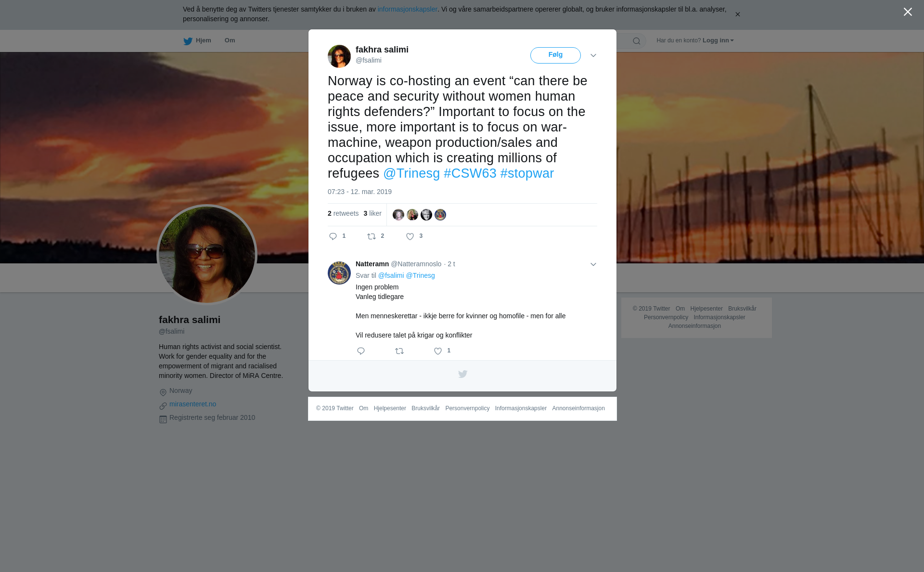This screenshot has width=924, height=572.
Task: View fakhra salimi's large profile photo
Action: point(207,255)
